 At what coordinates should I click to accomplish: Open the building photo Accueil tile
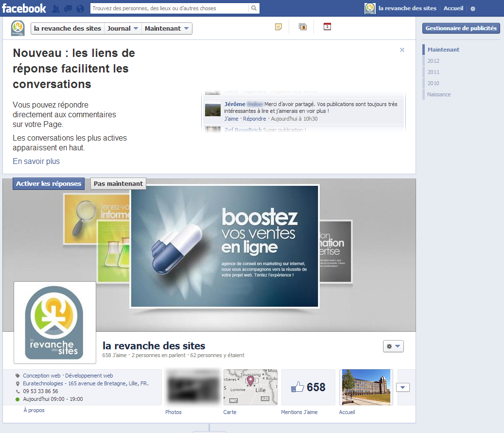coord(366,387)
